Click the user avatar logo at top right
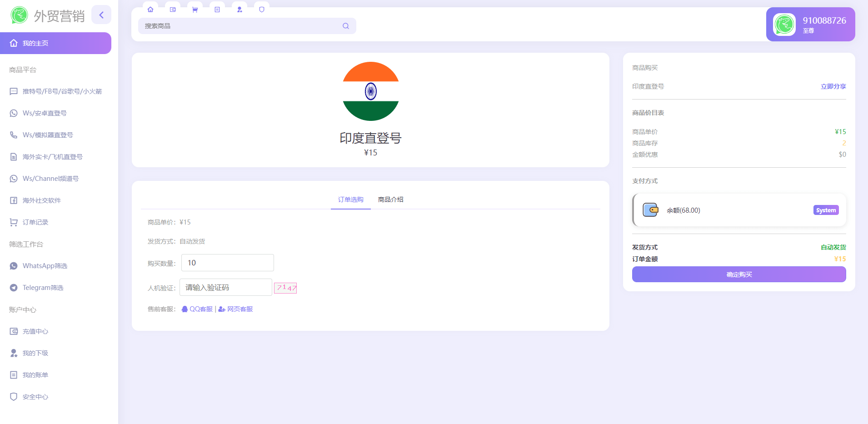The width and height of the screenshot is (868, 424). [784, 25]
